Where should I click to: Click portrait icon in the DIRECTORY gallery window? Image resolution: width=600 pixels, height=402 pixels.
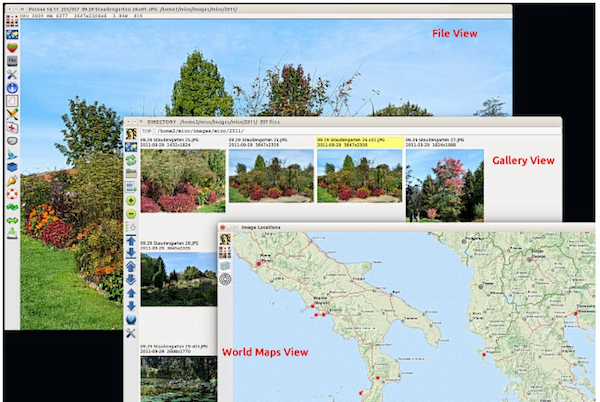coord(131,134)
